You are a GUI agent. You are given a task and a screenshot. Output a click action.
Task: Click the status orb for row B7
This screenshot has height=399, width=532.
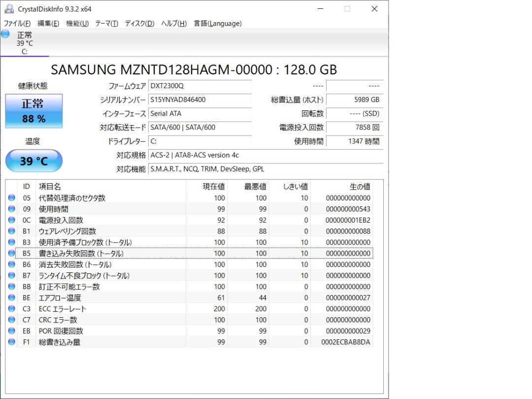11,275
